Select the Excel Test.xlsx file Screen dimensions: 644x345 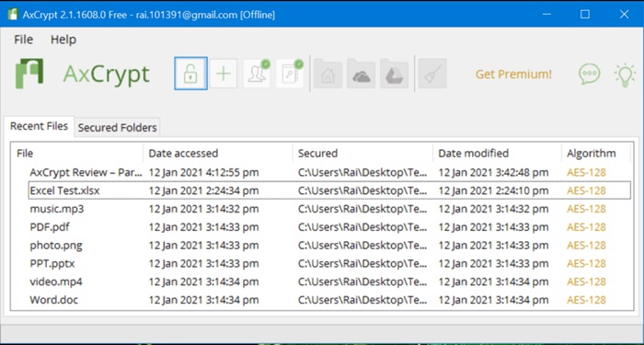coord(329,190)
